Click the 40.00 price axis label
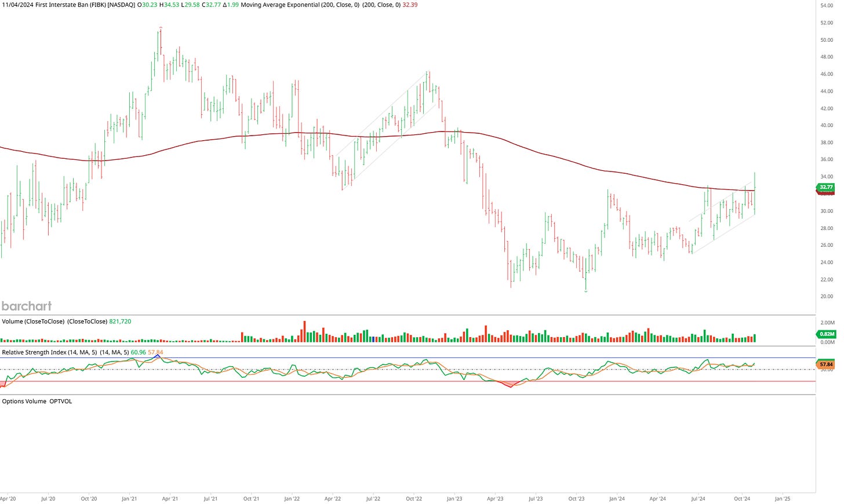Viewport: 844px width, 504px height. 827,125
